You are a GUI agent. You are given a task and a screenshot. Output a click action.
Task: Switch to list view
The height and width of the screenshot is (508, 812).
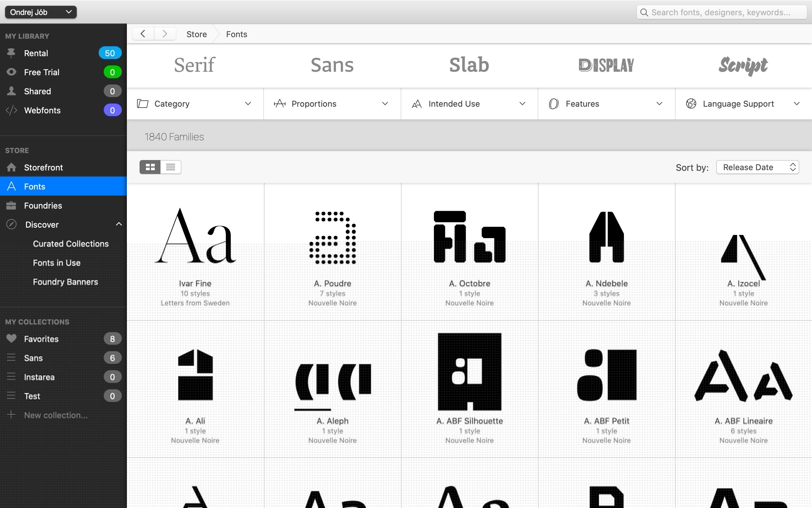[170, 167]
